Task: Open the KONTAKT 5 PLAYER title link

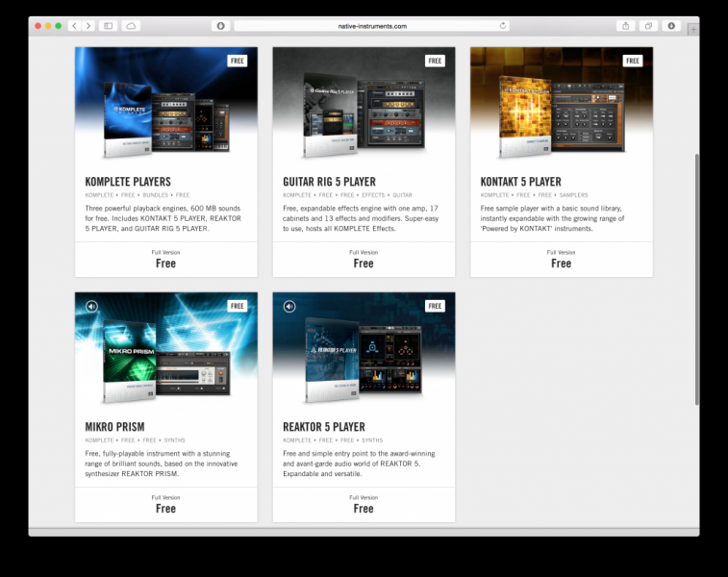Action: tap(521, 182)
